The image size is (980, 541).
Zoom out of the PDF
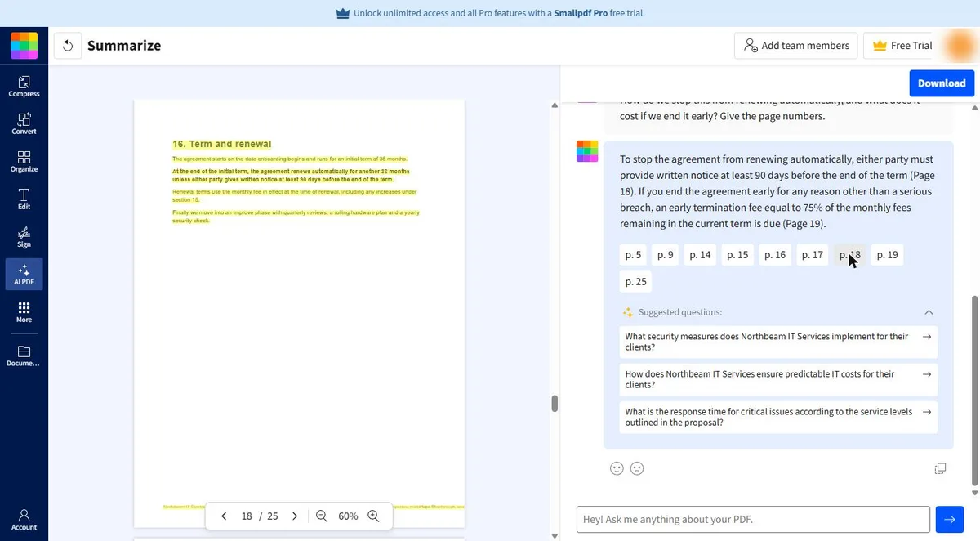click(x=322, y=516)
